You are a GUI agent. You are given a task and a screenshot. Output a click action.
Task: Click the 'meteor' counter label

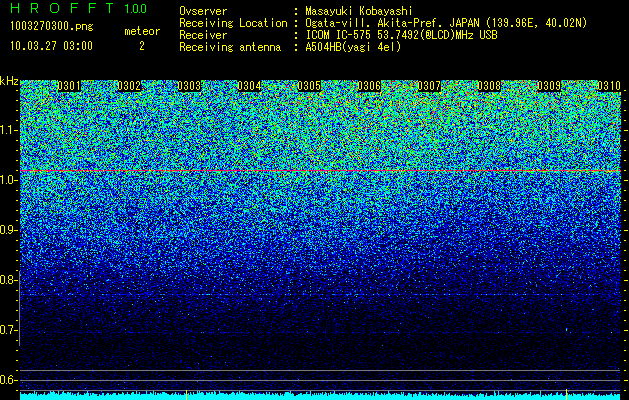142,31
